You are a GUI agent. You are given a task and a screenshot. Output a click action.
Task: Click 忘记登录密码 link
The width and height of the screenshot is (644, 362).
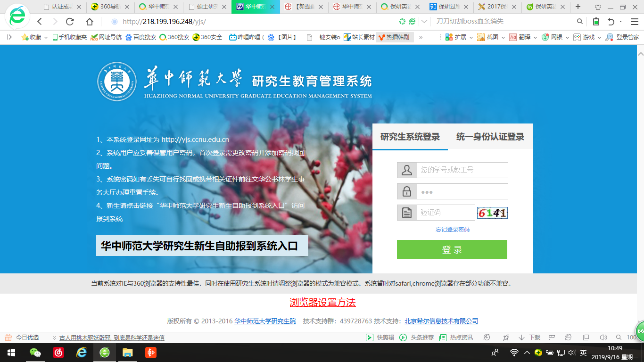tap(453, 230)
